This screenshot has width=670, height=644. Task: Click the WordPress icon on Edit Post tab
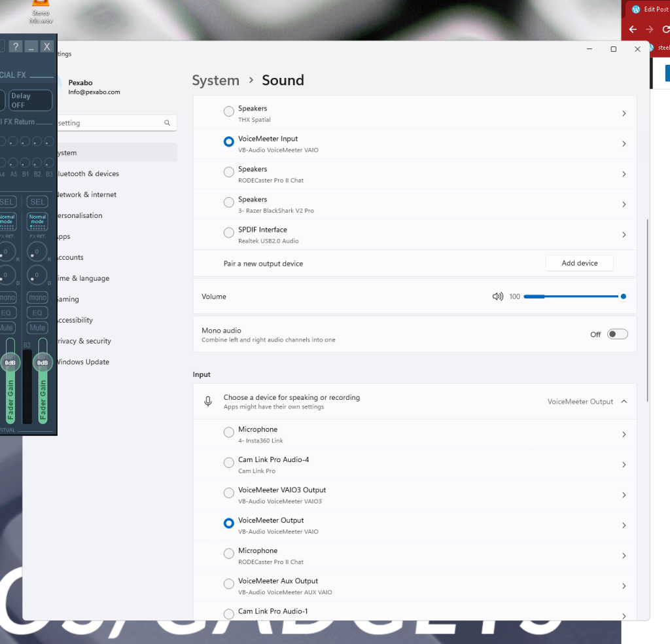click(636, 9)
